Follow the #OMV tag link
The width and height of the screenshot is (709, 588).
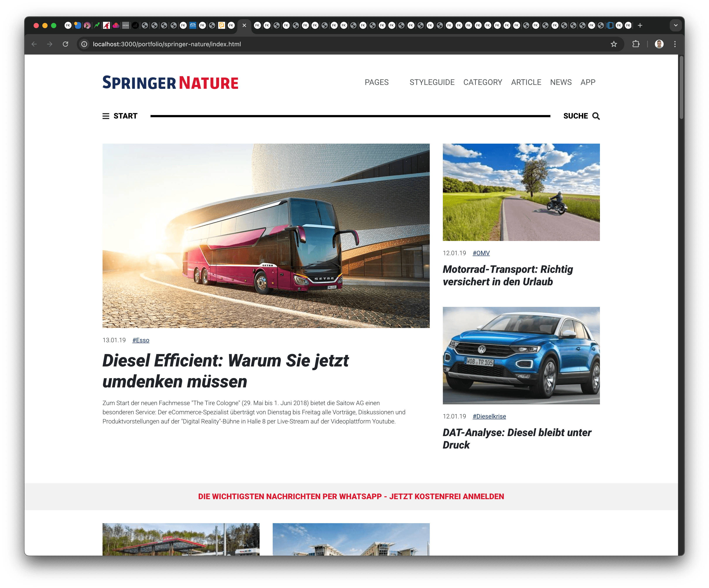[x=481, y=253]
